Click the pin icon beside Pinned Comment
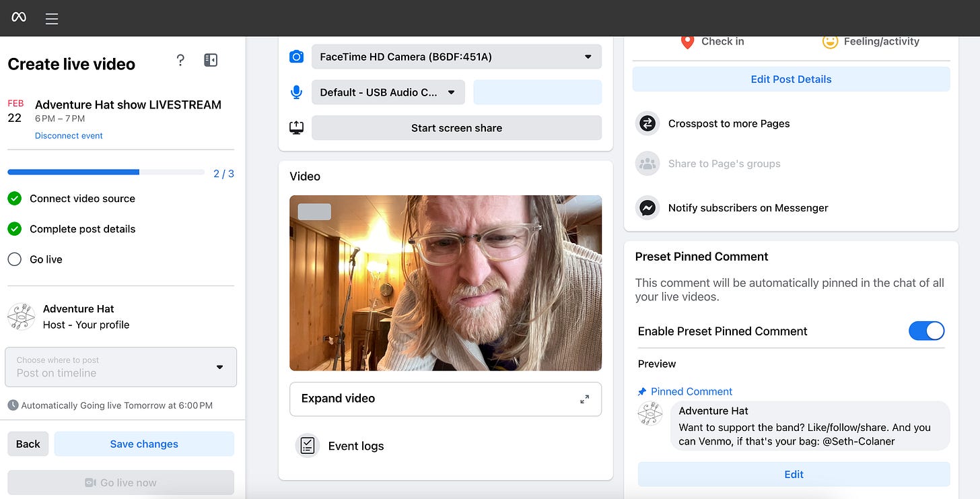The width and height of the screenshot is (980, 499). (642, 392)
